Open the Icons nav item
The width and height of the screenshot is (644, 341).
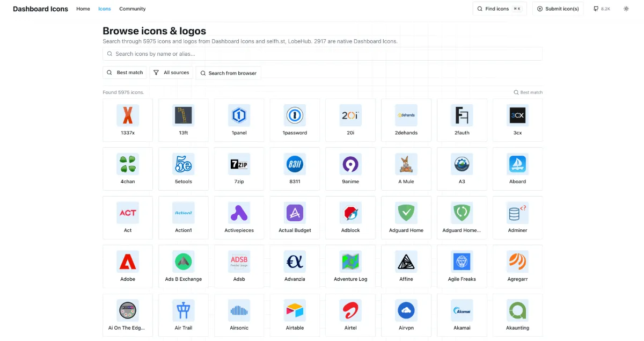click(x=105, y=9)
